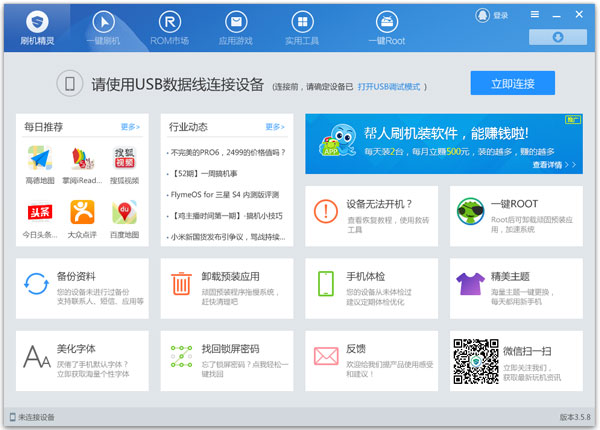
Task: Open the 搜狐视频 app icon
Action: coord(124,158)
